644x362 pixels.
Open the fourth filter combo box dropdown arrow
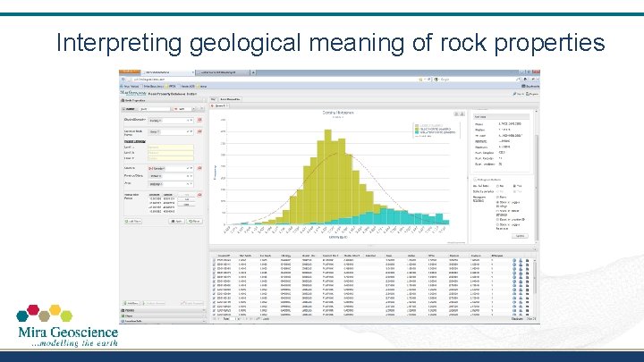pos(191,176)
